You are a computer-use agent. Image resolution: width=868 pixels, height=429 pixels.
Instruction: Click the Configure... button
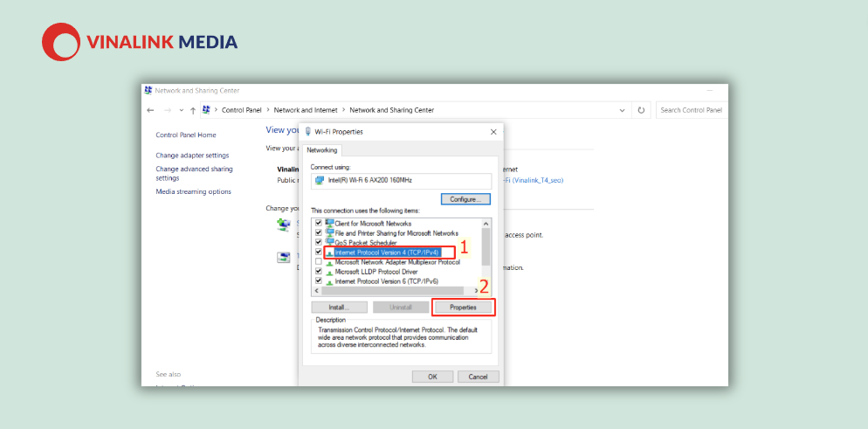click(465, 198)
